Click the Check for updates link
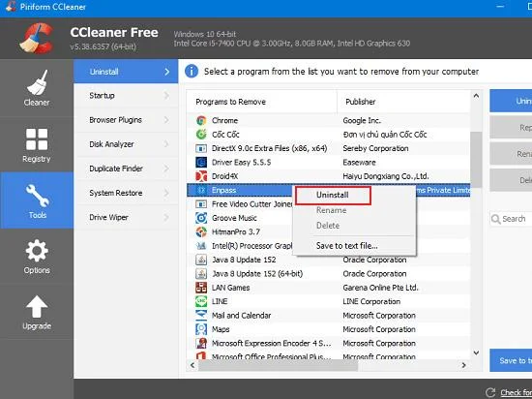Viewport: 532px width, 399px height. 517,393
